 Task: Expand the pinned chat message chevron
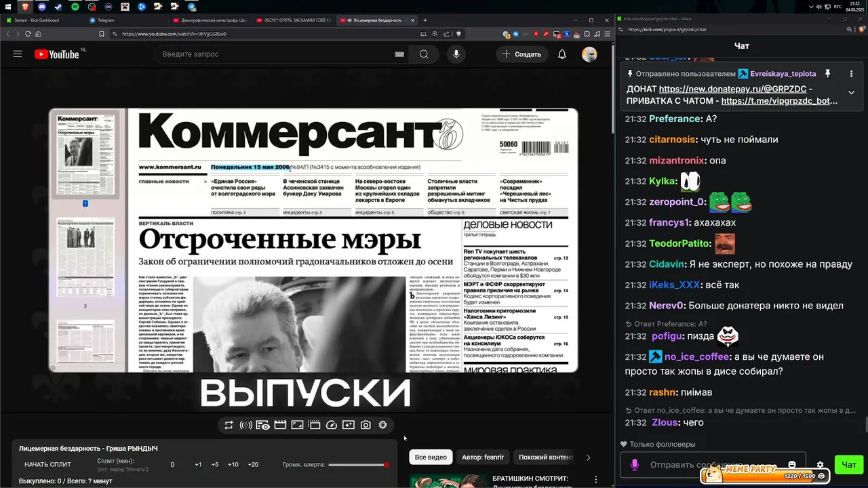click(851, 92)
